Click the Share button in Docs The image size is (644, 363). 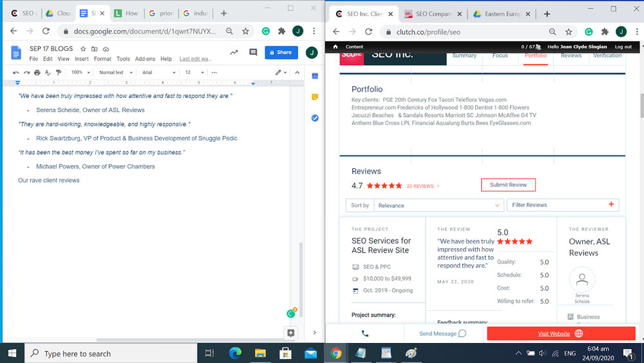coord(281,52)
